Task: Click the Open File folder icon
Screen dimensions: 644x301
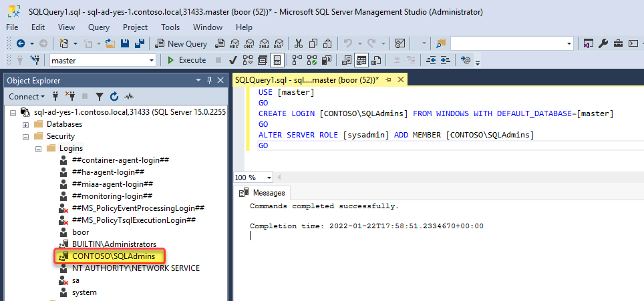Action: point(110,43)
